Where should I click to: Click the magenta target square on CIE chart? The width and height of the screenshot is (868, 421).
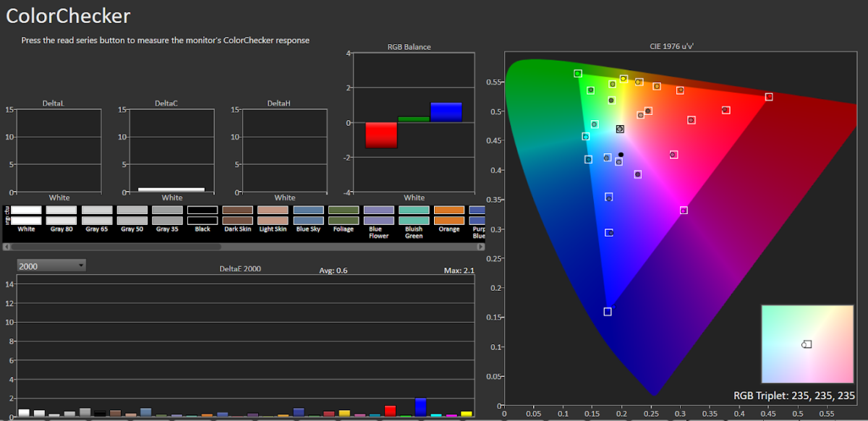click(684, 210)
